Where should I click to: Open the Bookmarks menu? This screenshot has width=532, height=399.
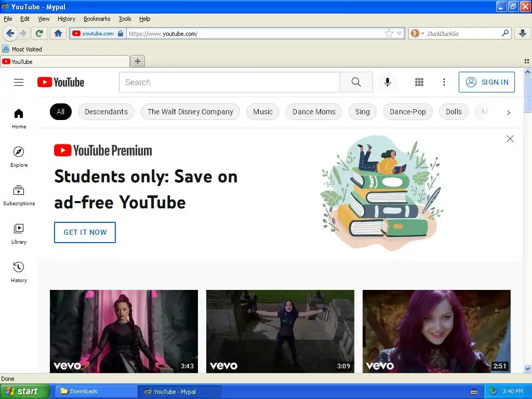(x=97, y=19)
